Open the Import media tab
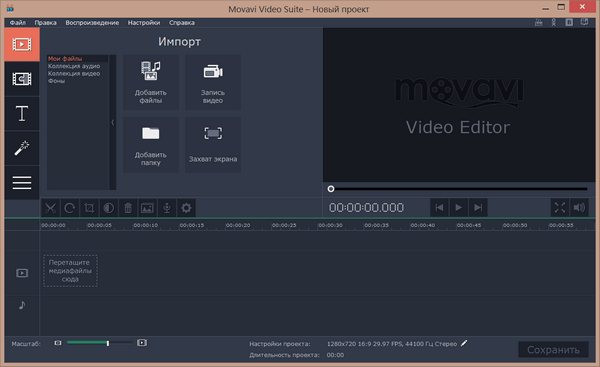Image resolution: width=600 pixels, height=367 pixels. pyautogui.click(x=22, y=44)
